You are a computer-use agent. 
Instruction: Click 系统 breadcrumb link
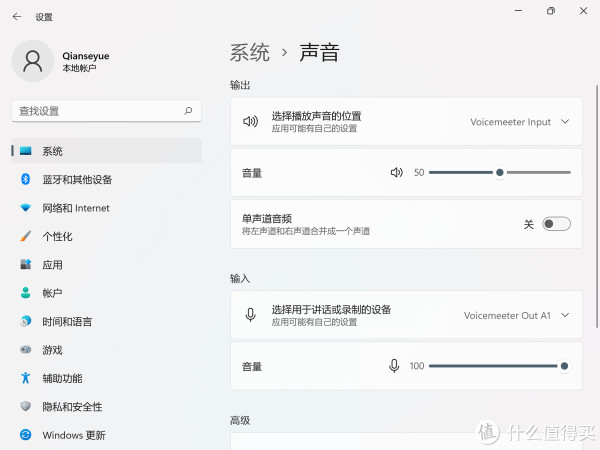coord(250,53)
